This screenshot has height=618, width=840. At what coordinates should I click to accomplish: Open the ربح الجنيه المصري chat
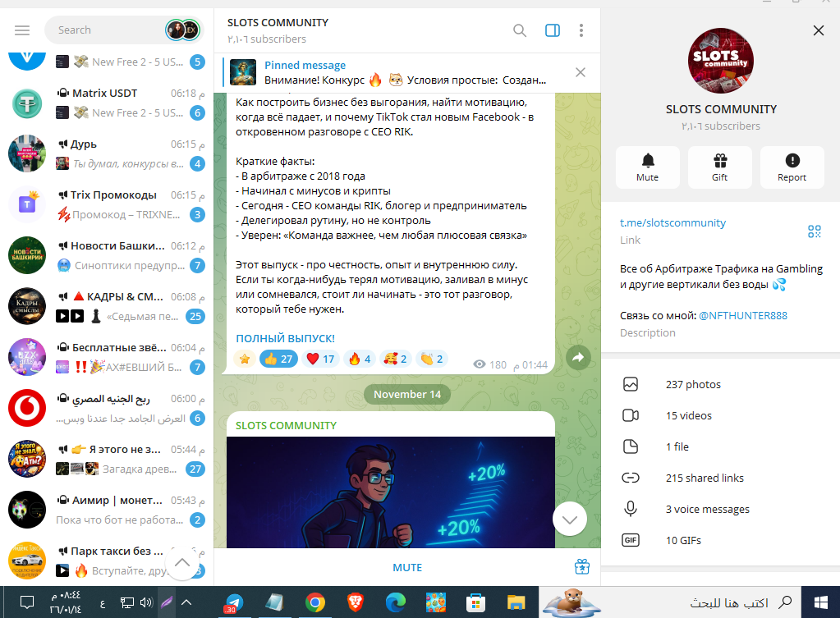[x=107, y=408]
